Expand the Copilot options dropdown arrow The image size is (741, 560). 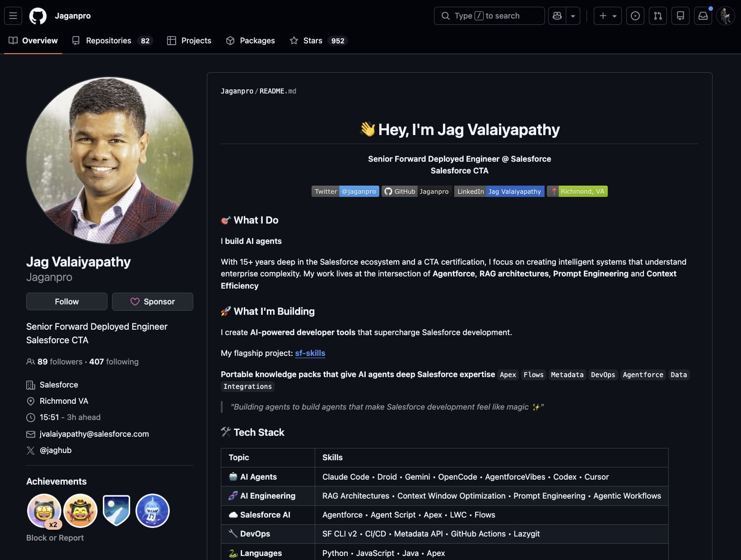[573, 15]
